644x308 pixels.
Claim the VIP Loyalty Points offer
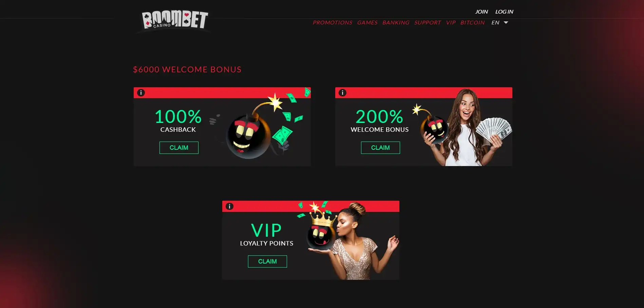click(x=267, y=261)
